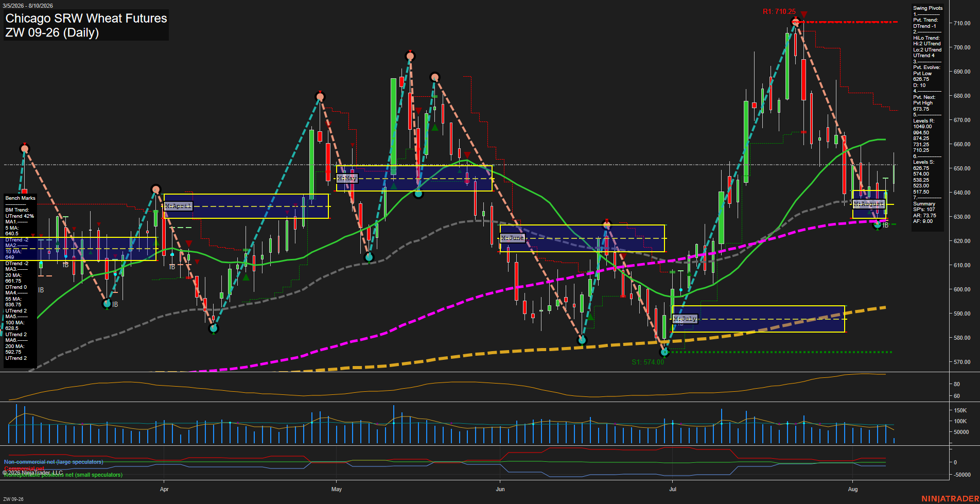Click the DTrend -1 pivot trend value

924,26
